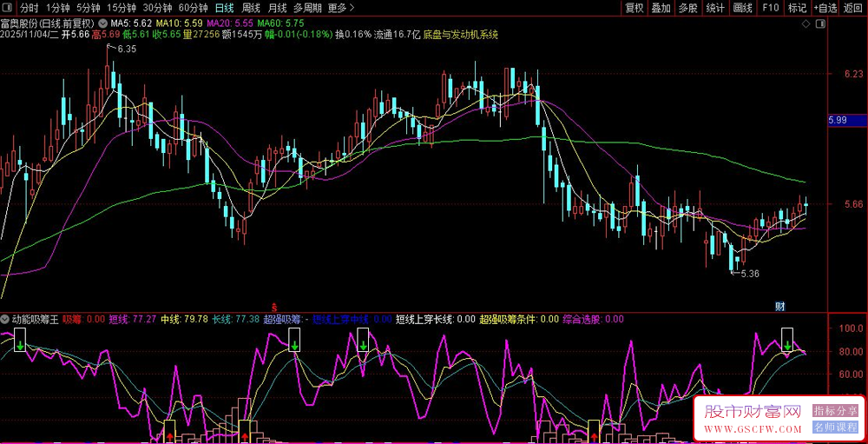Toggle the left sidebar panel icon

tap(9, 7)
